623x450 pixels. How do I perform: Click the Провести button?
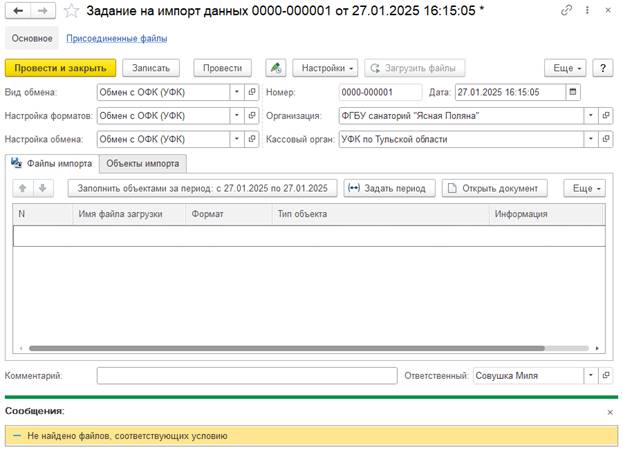(222, 68)
